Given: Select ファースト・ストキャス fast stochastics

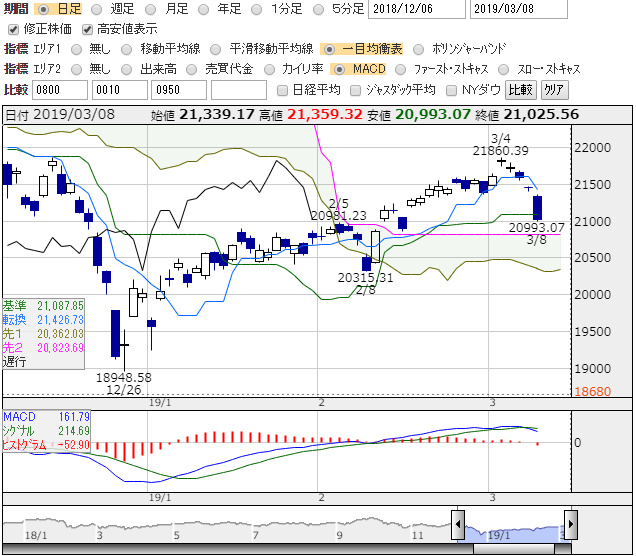Looking at the screenshot, I should pyautogui.click(x=400, y=69).
